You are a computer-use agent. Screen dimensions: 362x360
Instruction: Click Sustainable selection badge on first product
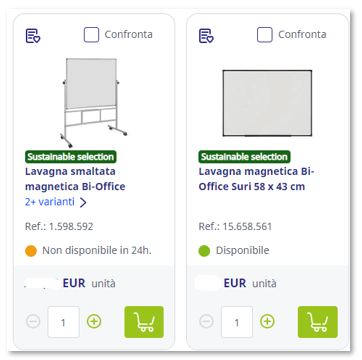[71, 157]
